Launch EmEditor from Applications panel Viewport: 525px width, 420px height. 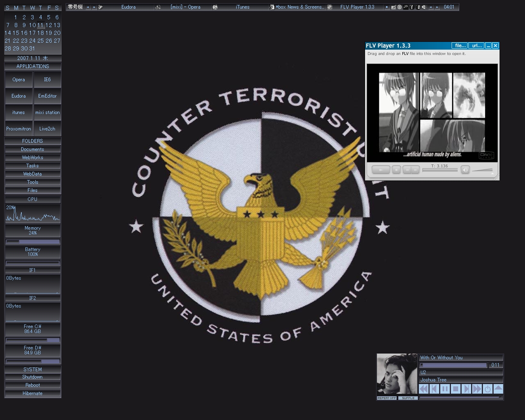47,96
